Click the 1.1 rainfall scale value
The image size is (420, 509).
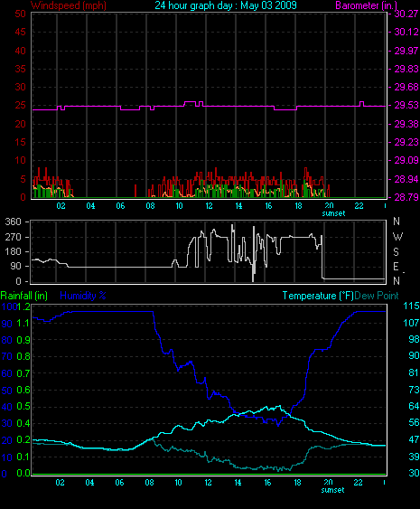click(23, 323)
